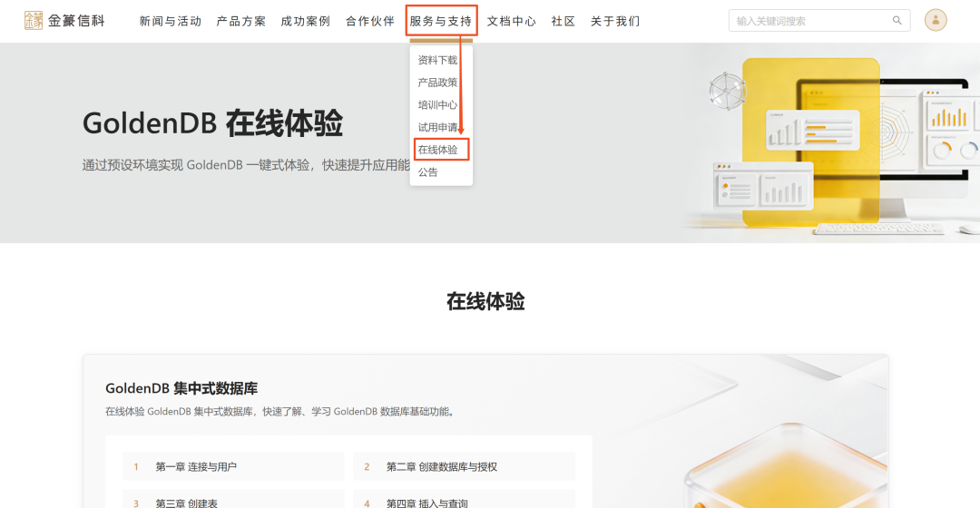
Task: Open the user avatar icon
Action: click(936, 21)
